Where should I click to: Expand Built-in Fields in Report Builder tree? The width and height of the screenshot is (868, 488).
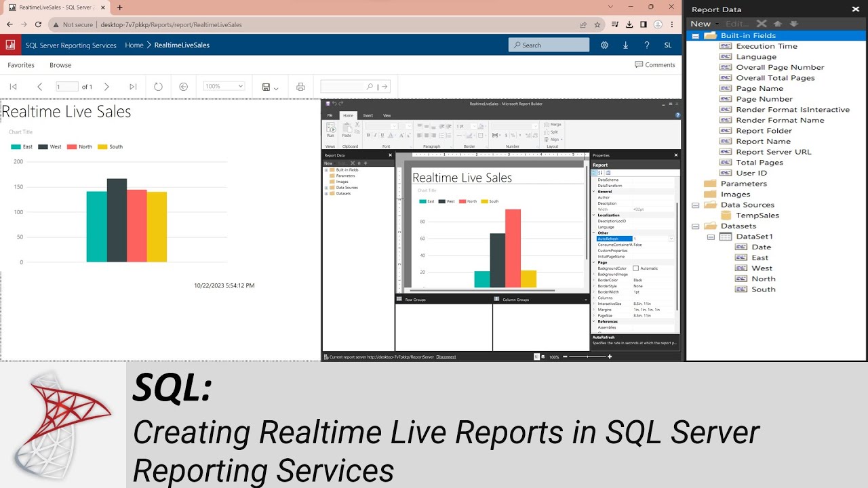pyautogui.click(x=326, y=169)
